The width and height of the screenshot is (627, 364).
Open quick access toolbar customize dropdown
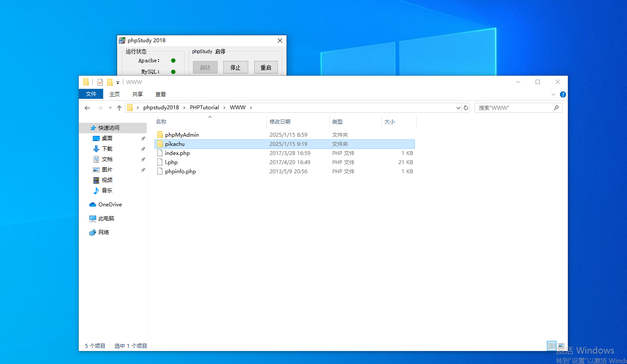click(118, 82)
